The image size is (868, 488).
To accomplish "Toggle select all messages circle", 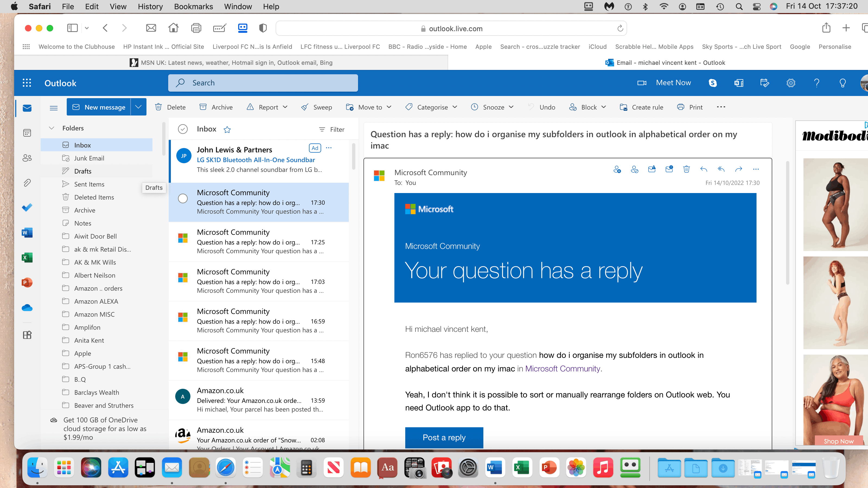I will [x=183, y=129].
